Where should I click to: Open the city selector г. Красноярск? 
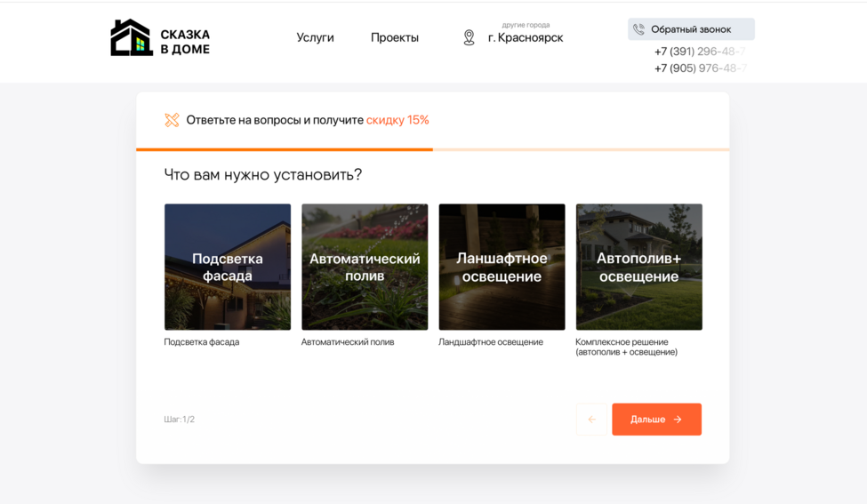[x=525, y=38]
